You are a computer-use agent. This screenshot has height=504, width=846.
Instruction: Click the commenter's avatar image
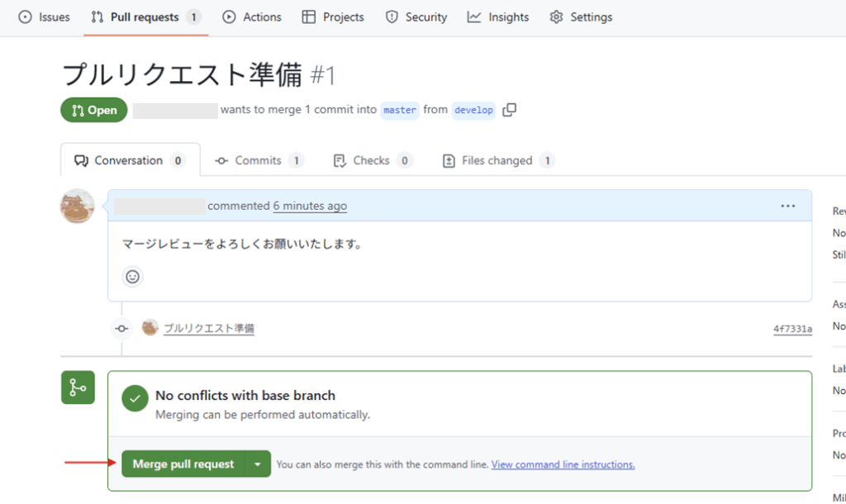pos(78,207)
